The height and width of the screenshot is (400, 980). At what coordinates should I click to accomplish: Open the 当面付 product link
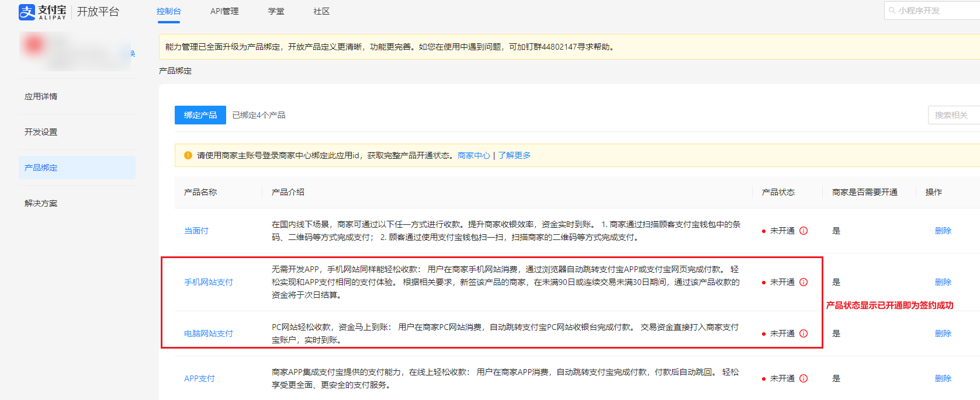pyautogui.click(x=196, y=231)
